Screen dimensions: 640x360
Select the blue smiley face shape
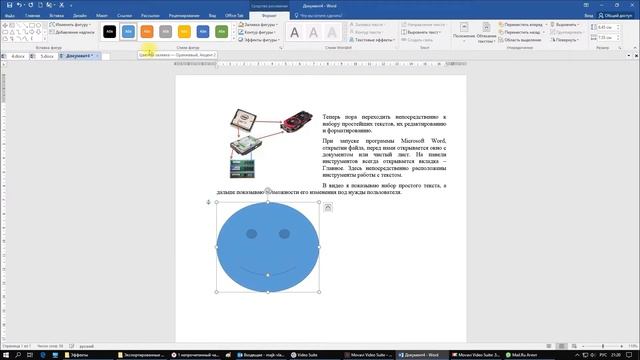coord(267,247)
